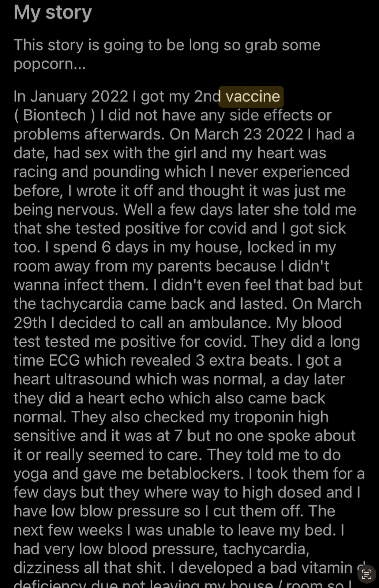379x588 pixels.
Task: Click the word popcorn in intro
Action: [45, 64]
